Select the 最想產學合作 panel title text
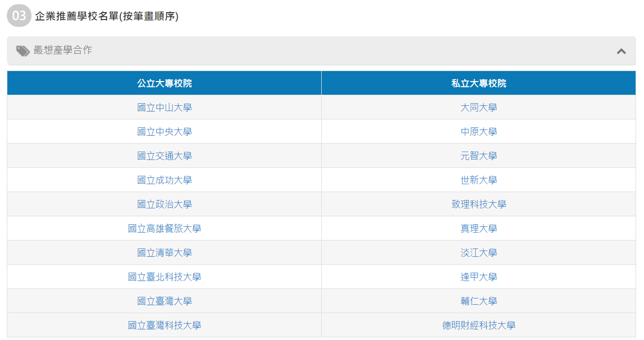Screen dimensions: 644x340 63,51
